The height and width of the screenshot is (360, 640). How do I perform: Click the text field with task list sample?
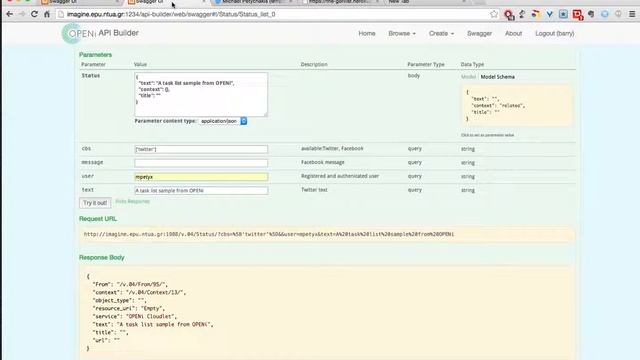click(x=201, y=191)
